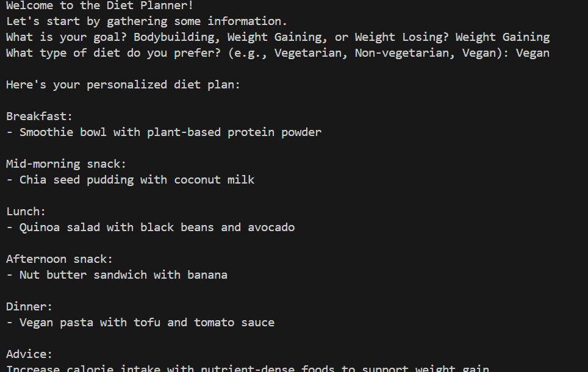This screenshot has height=372, width=588.
Task: Click the Chia seed pudding line
Action: [x=137, y=180]
